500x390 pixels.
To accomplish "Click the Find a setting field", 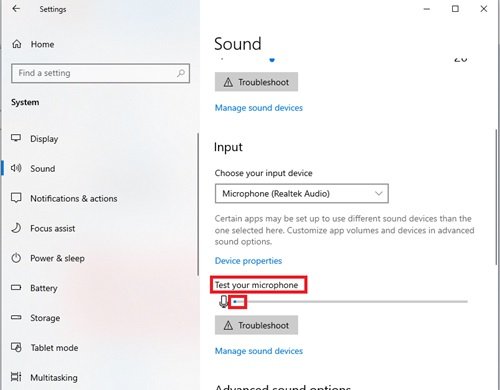I will pos(100,73).
